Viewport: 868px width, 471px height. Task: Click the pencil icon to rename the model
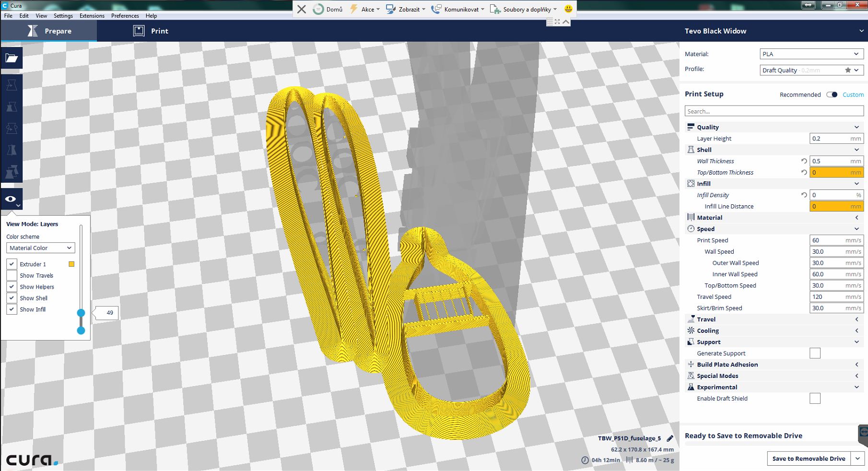coord(670,438)
